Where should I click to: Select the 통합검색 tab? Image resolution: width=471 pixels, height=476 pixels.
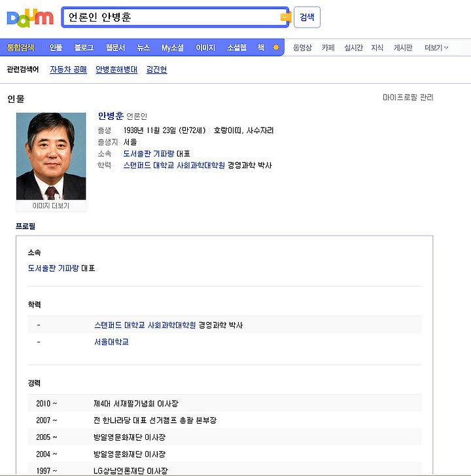coord(21,48)
